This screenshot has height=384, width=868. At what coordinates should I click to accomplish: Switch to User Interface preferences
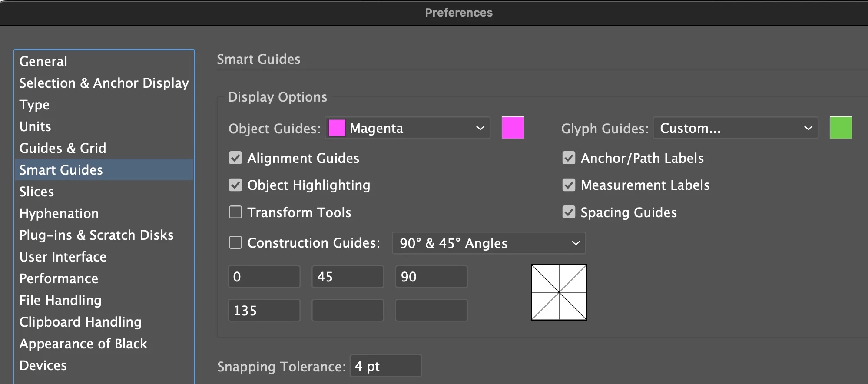point(63,257)
